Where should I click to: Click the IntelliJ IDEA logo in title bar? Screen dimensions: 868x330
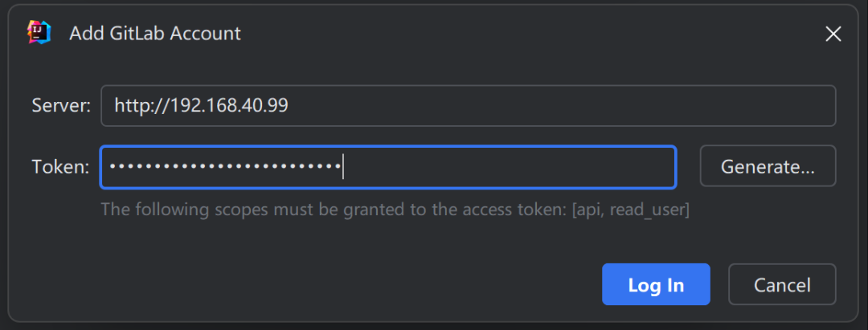click(x=39, y=32)
